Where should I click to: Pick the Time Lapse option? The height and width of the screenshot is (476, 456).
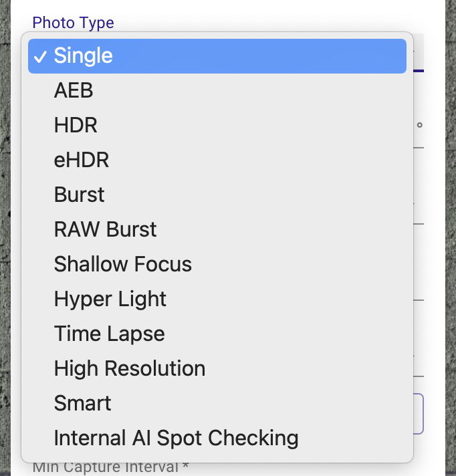217,334
